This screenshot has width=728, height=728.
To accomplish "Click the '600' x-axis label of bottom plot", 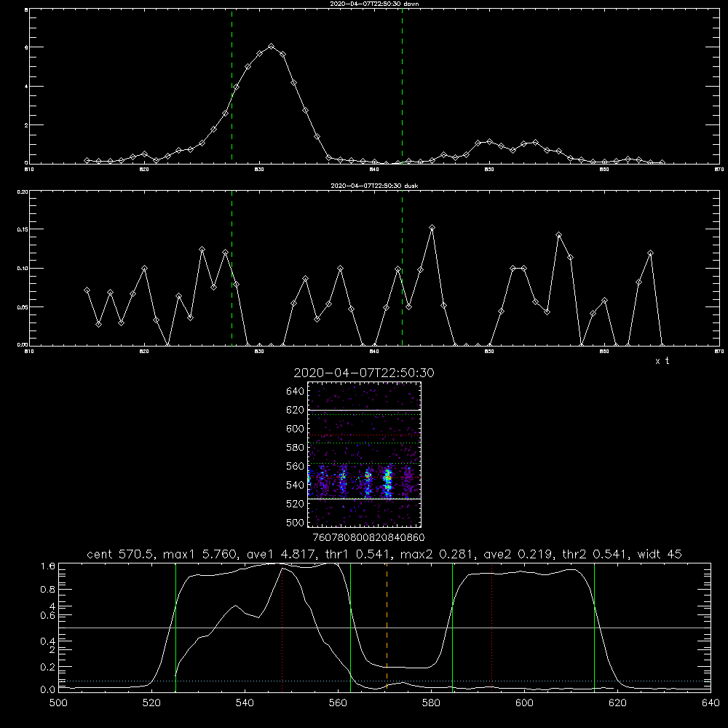I will [x=524, y=703].
